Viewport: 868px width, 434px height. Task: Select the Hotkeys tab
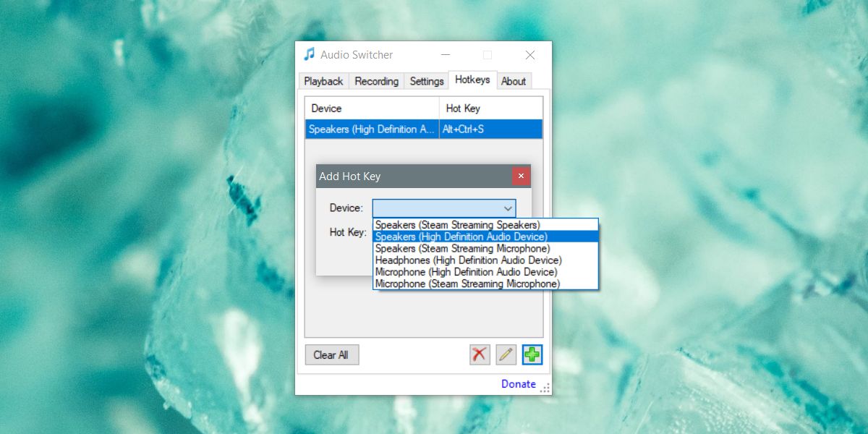coord(472,80)
